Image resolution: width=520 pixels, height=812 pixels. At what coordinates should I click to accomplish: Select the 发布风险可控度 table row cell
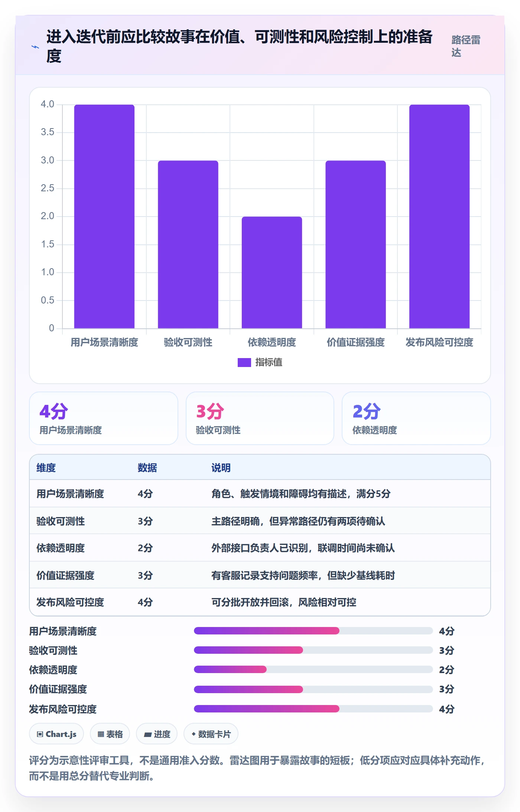coord(70,602)
